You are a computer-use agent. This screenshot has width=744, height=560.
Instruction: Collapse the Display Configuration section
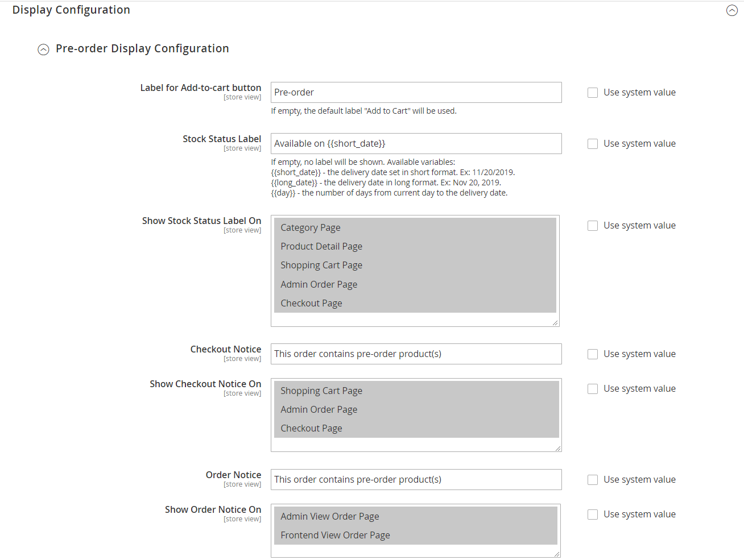click(731, 10)
